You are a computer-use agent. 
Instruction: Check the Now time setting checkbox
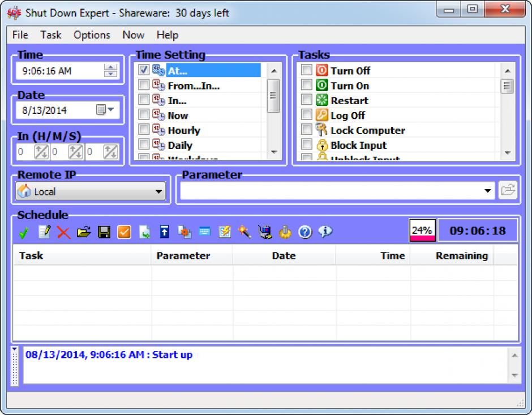click(144, 114)
